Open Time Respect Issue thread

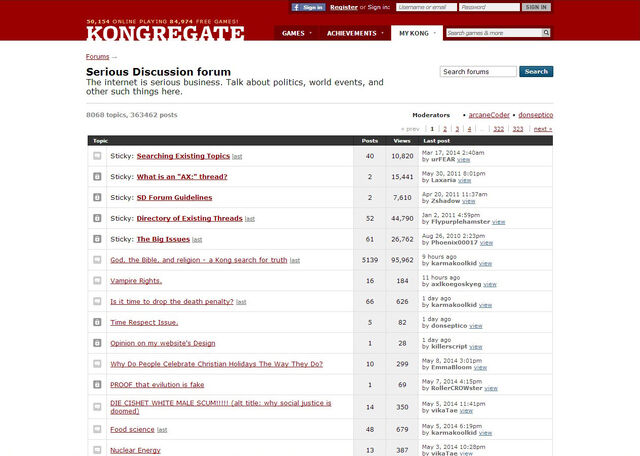tap(144, 323)
